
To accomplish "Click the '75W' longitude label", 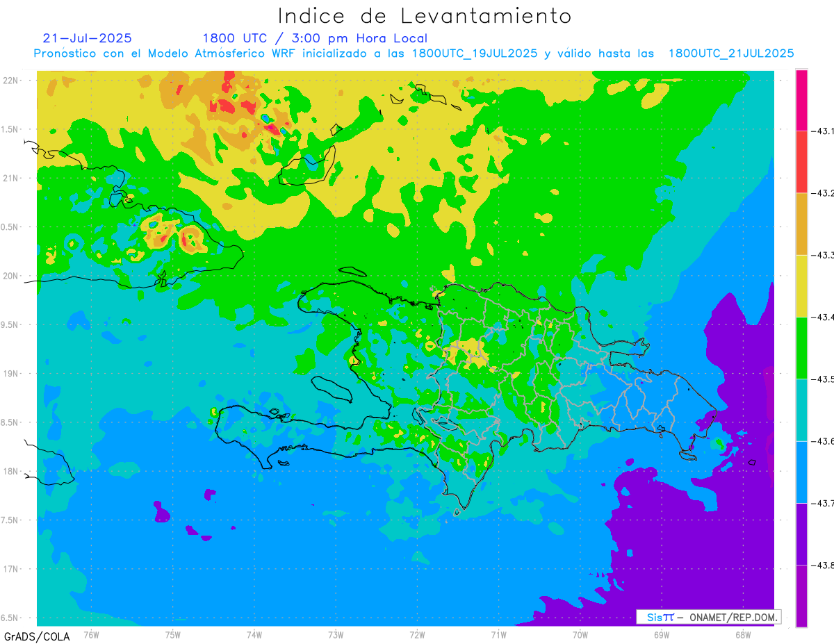I will (x=173, y=634).
